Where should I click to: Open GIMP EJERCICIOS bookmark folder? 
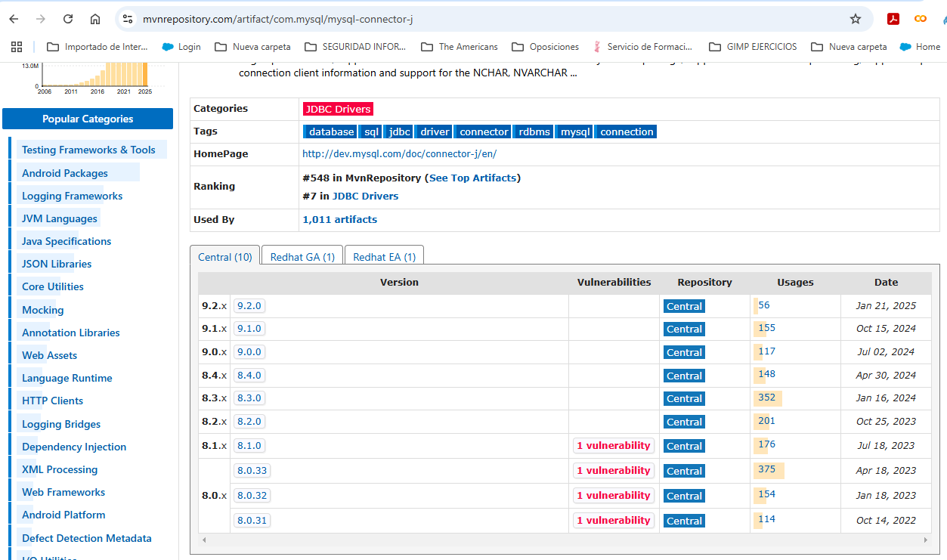point(752,47)
